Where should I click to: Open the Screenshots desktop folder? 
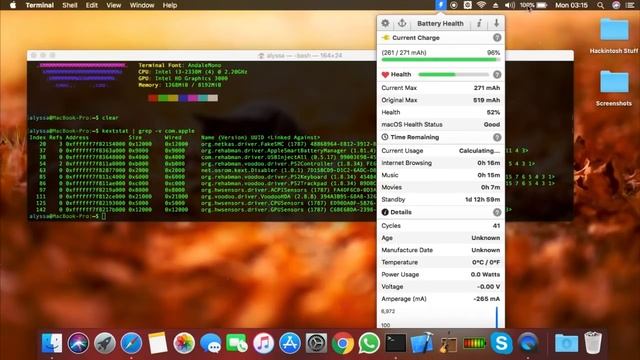[x=614, y=89]
